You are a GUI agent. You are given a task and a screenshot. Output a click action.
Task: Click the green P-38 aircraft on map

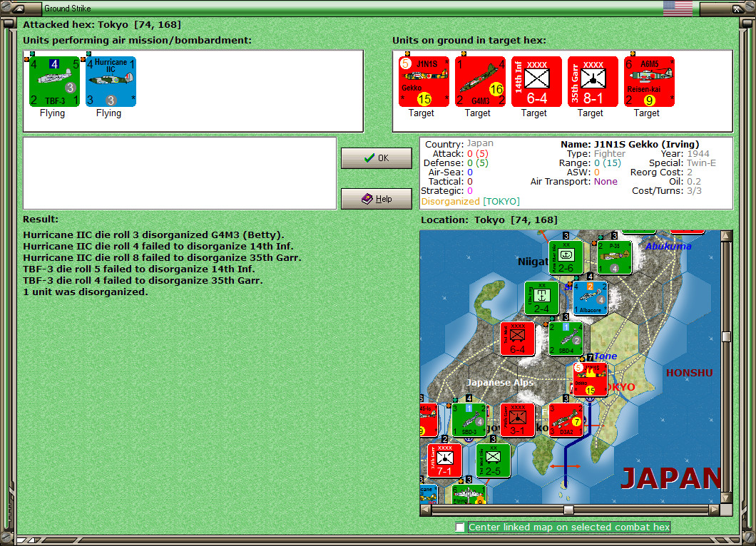point(615,257)
